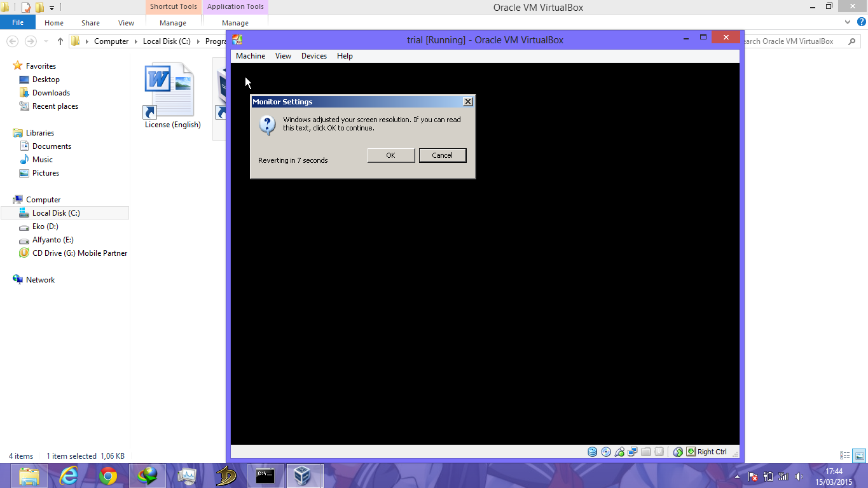Select CD Drive (G:) Mobile Partner

tap(79, 253)
